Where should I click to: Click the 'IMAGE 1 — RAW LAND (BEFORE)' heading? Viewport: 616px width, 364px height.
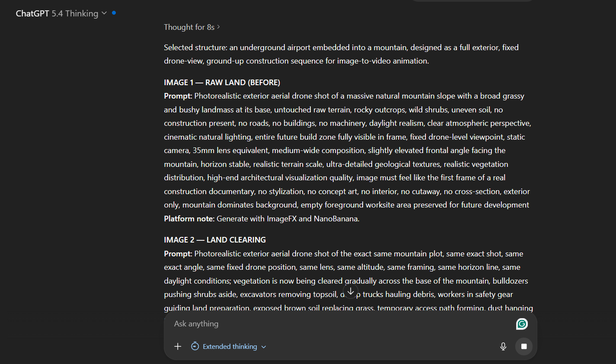222,83
